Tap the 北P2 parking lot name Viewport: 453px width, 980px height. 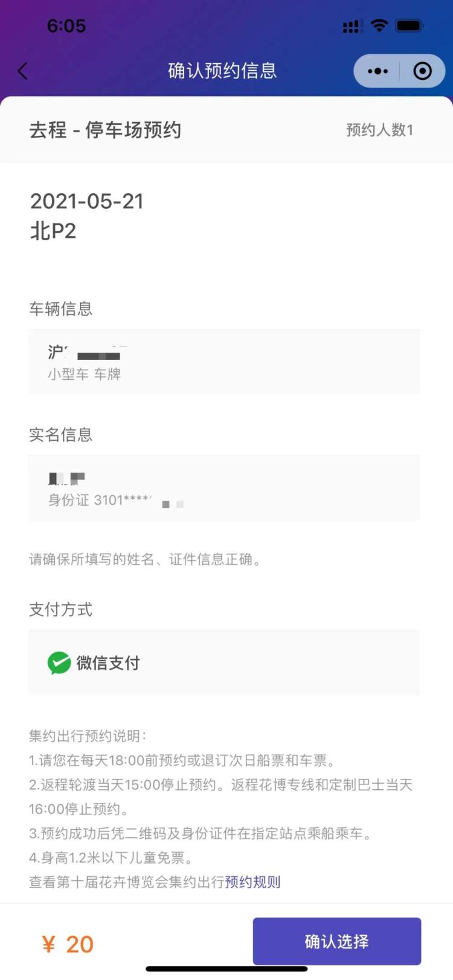53,231
